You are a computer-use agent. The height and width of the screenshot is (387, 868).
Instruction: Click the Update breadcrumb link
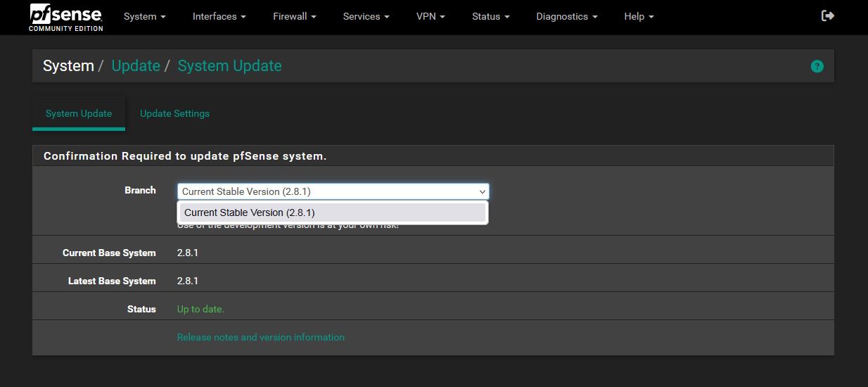pos(136,65)
